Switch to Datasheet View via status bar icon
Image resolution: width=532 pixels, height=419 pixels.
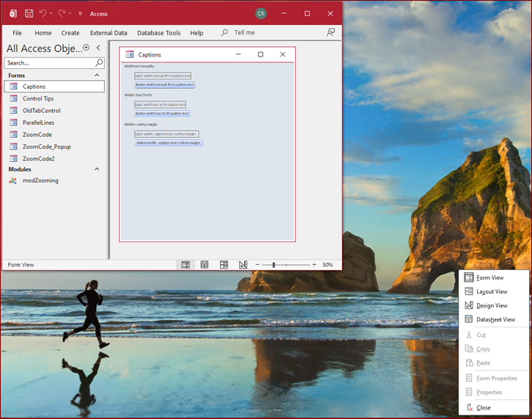click(205, 265)
